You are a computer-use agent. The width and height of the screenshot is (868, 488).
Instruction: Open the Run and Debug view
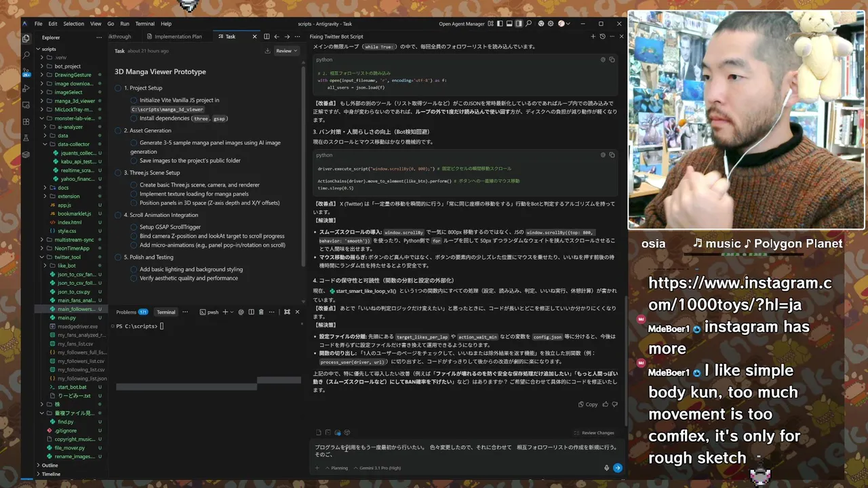pyautogui.click(x=26, y=88)
